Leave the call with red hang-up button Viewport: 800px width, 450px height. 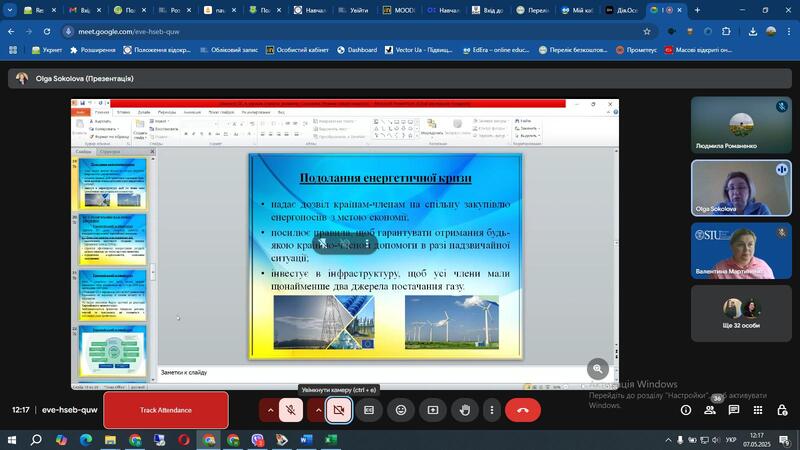point(523,410)
